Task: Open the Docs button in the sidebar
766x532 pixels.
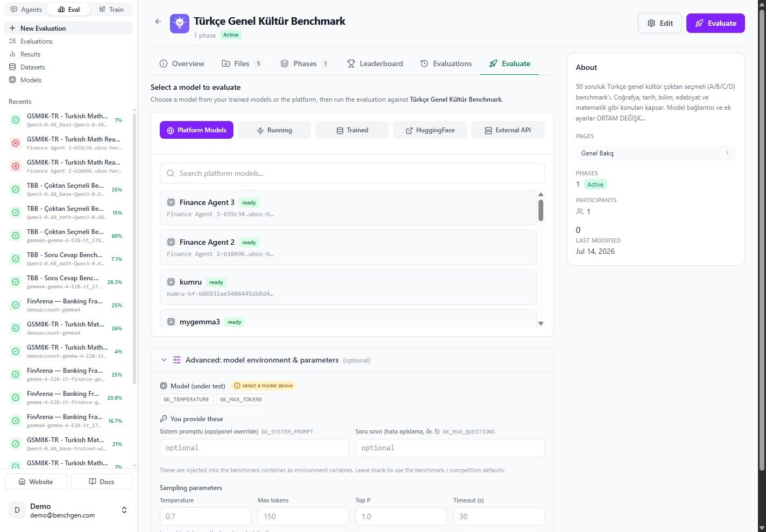Action: tap(102, 481)
